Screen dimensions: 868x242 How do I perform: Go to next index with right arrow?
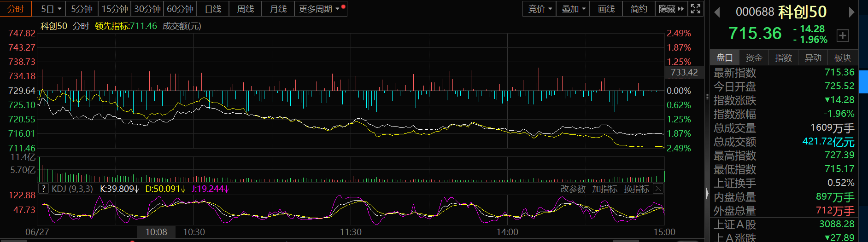pyautogui.click(x=851, y=12)
